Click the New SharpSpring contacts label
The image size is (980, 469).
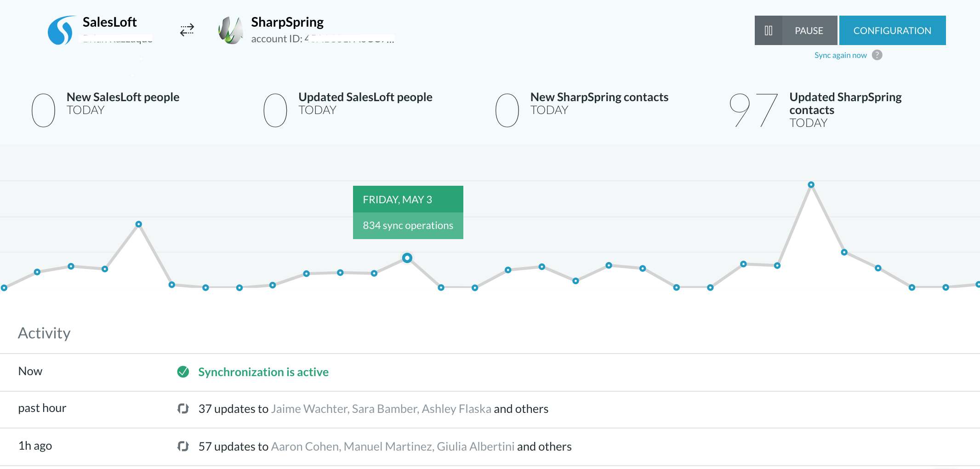pyautogui.click(x=599, y=97)
